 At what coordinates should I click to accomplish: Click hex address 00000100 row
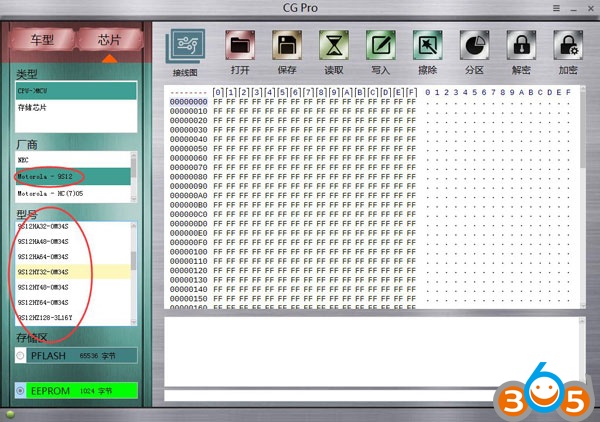point(189,252)
